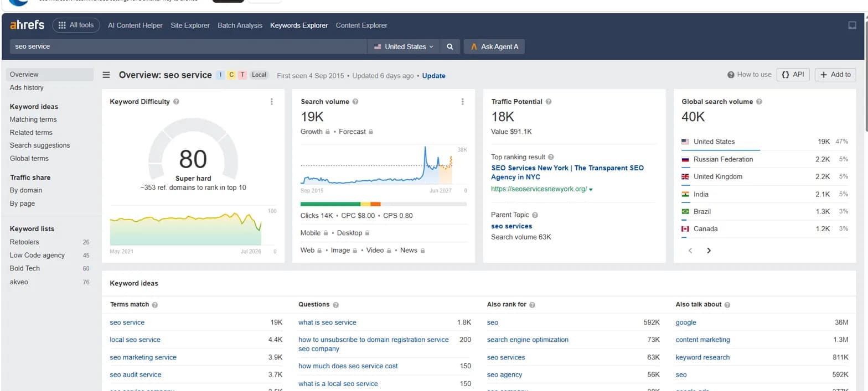The image size is (868, 391).
Task: Click Traffic Potential help icon
Action: coord(548,102)
